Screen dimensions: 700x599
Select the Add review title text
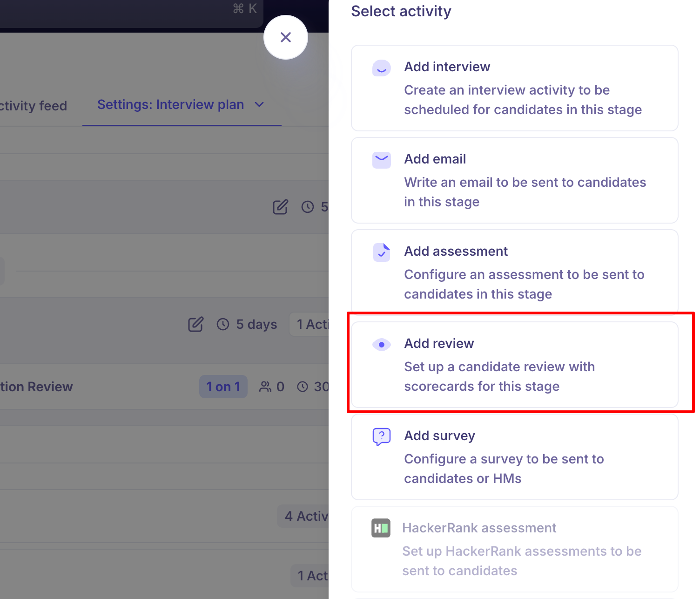[x=438, y=344]
